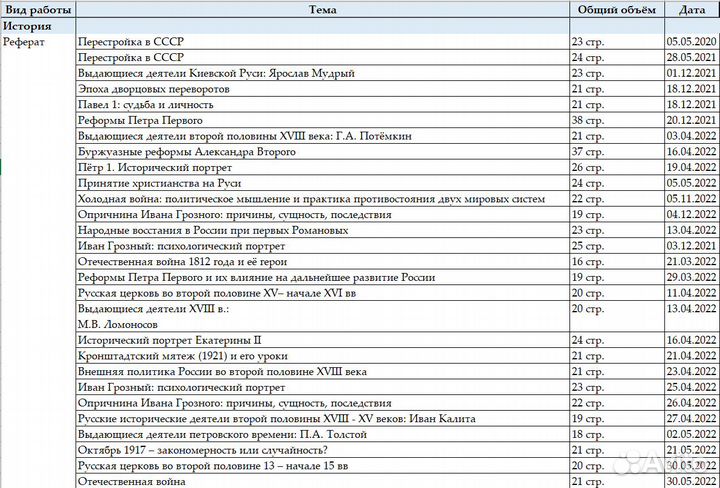The height and width of the screenshot is (488, 720).
Task: Select the date 02.05.2022
Action: (x=692, y=434)
